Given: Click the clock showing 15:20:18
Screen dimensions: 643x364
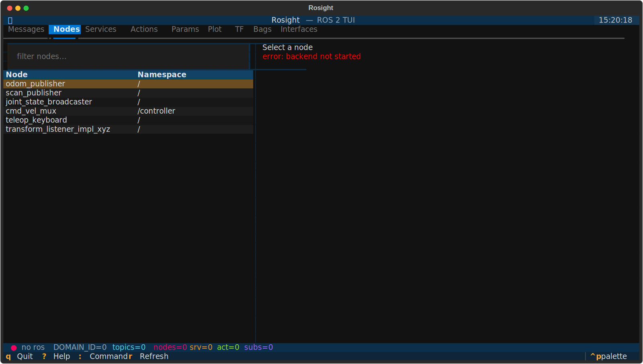Looking at the screenshot, I should (x=615, y=20).
